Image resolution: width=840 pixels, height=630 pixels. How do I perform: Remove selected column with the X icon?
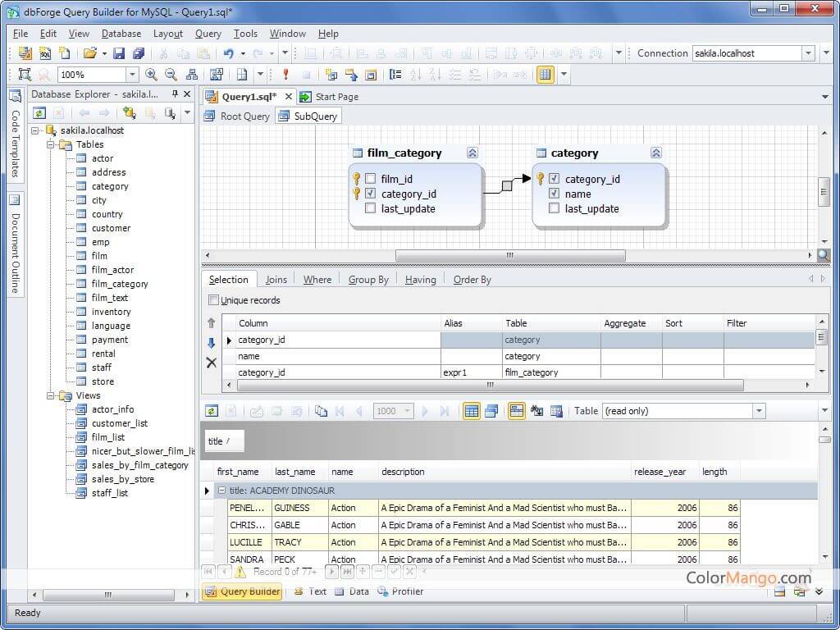point(212,363)
